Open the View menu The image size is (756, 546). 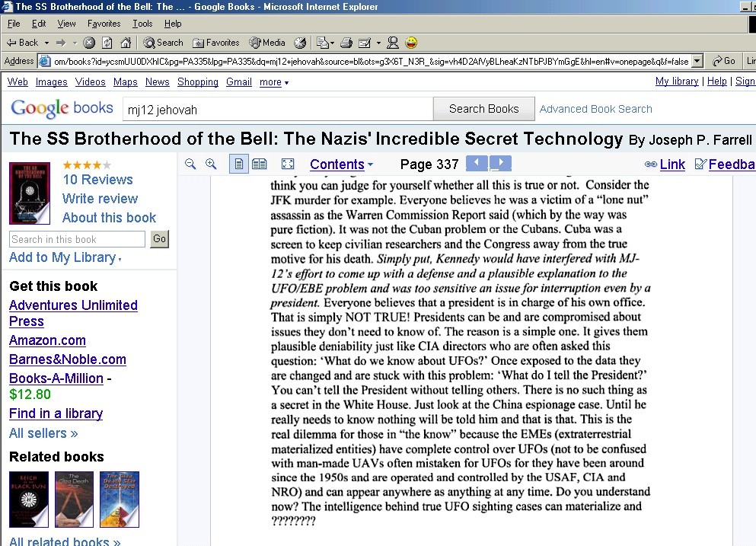coord(66,24)
